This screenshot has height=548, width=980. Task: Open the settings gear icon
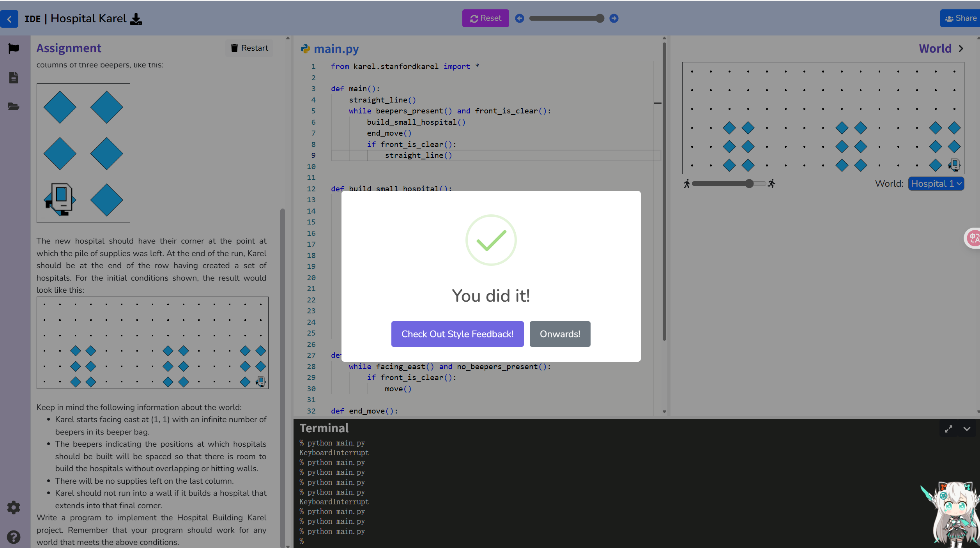[14, 507]
